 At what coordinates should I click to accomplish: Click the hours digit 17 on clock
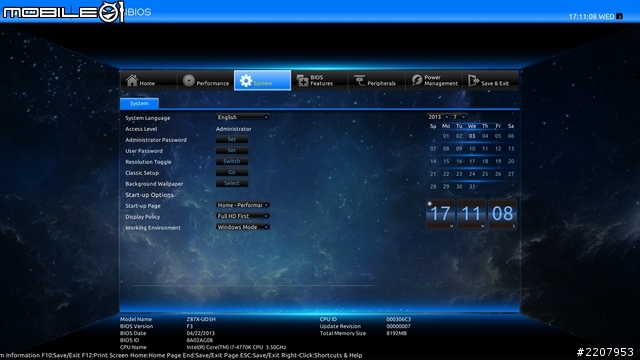pos(440,214)
